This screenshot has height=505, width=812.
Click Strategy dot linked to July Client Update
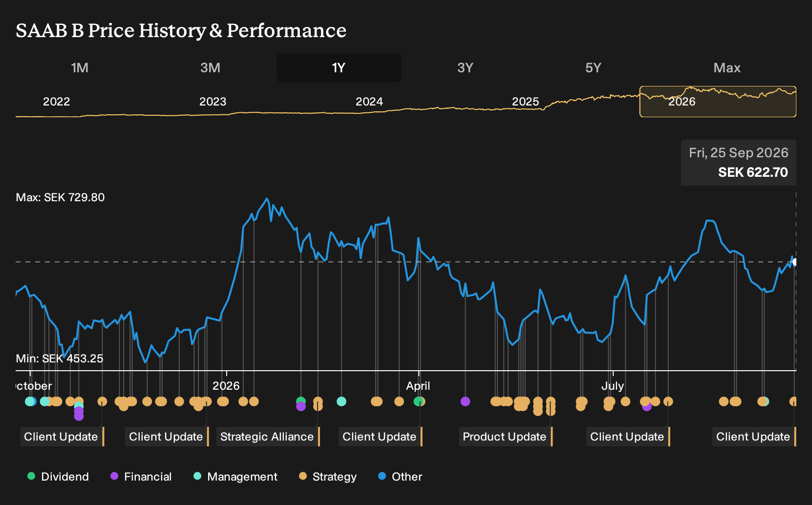click(668, 401)
